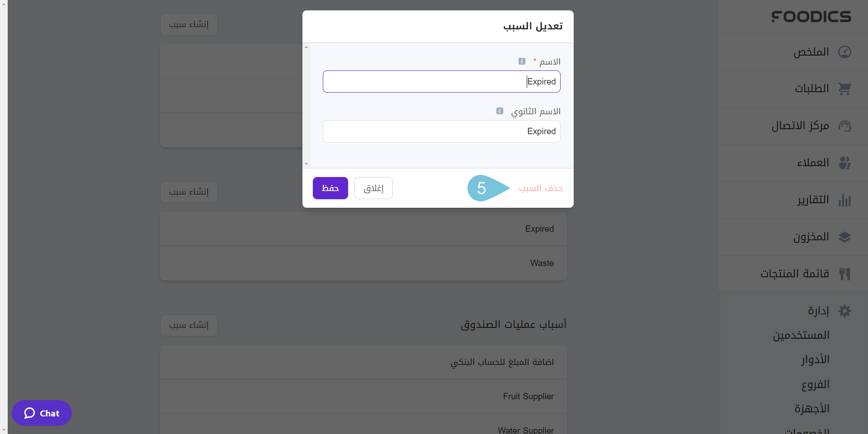
Task: Click the info icon beside the name label
Action: pos(522,61)
